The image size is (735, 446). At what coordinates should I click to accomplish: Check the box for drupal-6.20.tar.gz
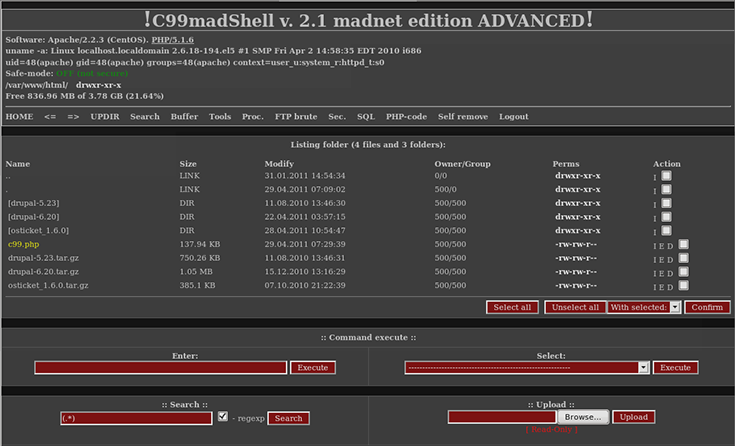(684, 271)
